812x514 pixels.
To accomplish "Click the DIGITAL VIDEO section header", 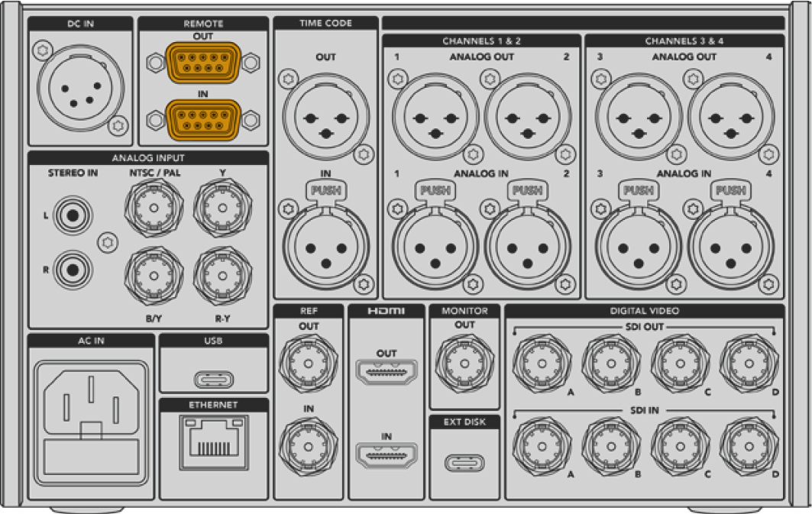I will 644,311.
